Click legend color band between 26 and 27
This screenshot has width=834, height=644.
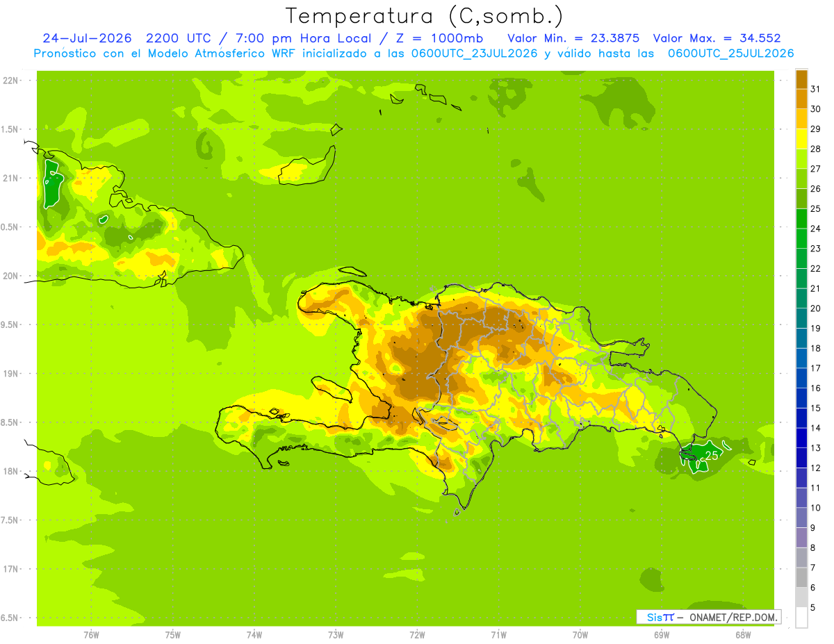(x=801, y=179)
